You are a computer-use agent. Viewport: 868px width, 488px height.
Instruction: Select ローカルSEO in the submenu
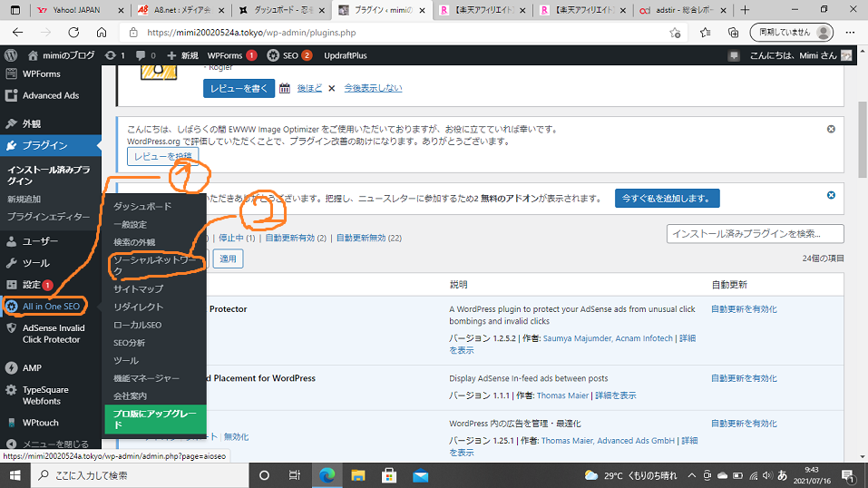tap(137, 325)
